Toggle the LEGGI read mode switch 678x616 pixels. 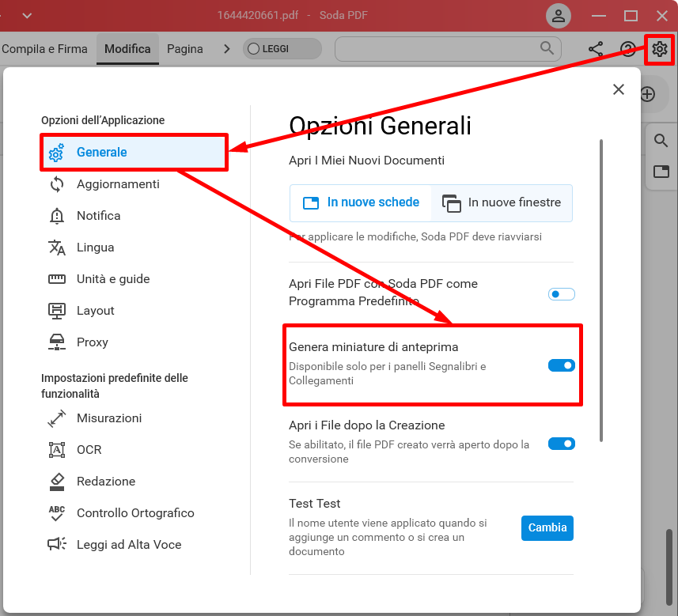pyautogui.click(x=282, y=49)
